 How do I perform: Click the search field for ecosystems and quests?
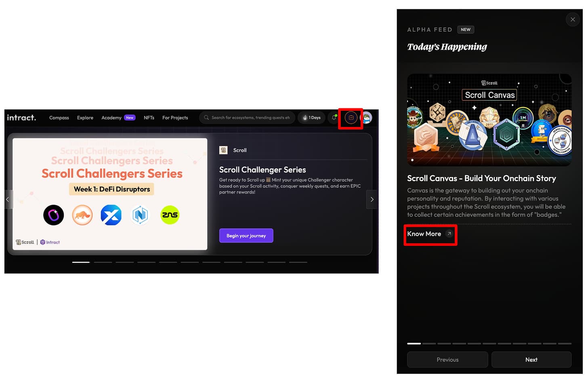(x=247, y=118)
